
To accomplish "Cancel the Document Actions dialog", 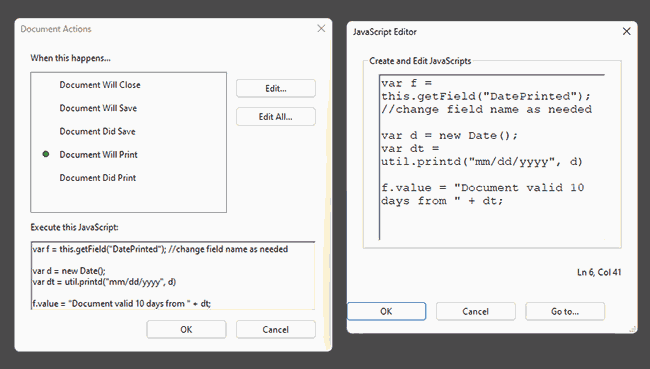I will click(x=276, y=329).
